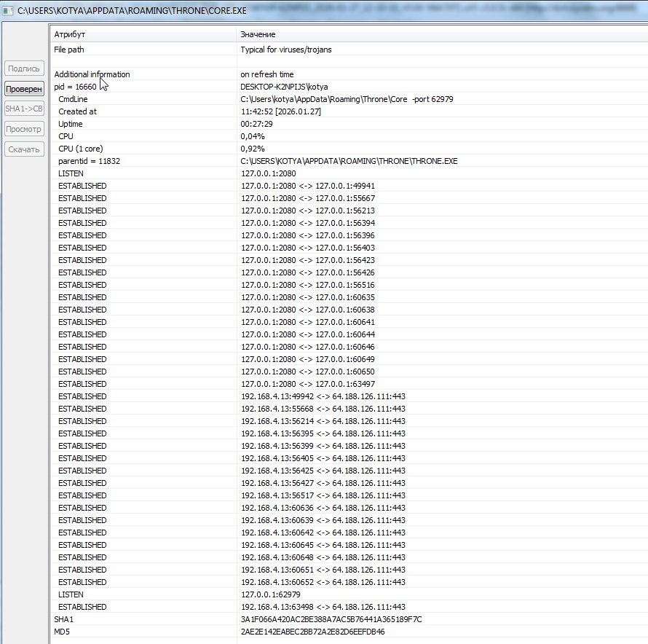Open file with Просмотр button

(x=24, y=129)
